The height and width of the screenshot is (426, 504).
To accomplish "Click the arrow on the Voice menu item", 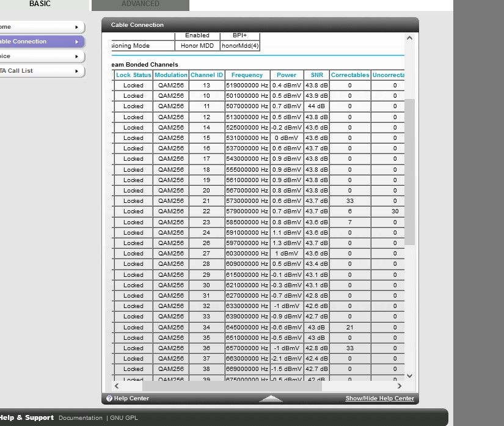I will coord(76,56).
